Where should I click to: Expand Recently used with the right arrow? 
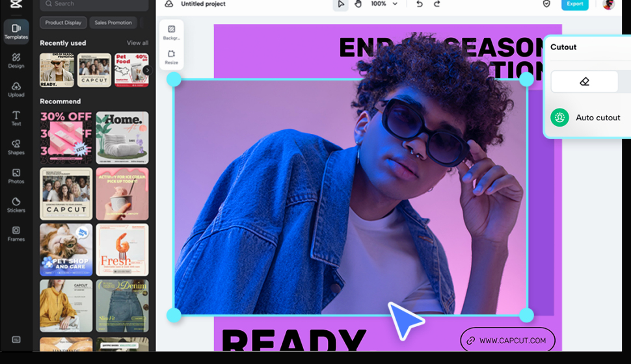[x=147, y=70]
